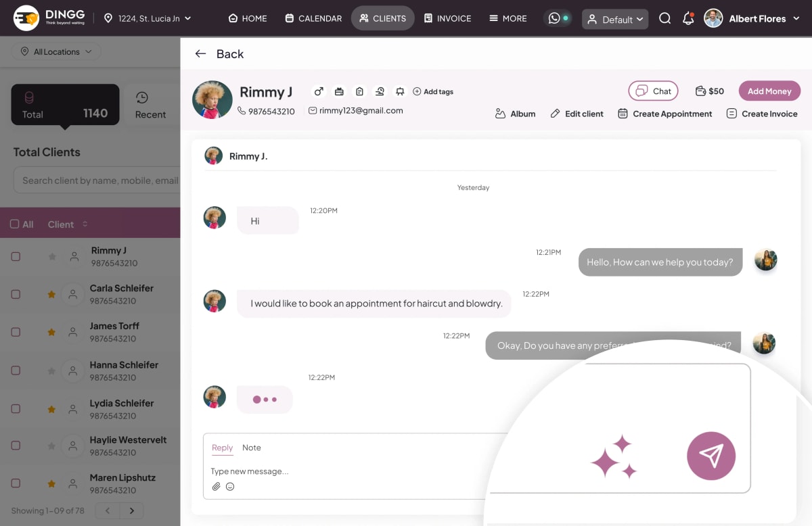Click the back arrow icon
This screenshot has width=812, height=526.
(x=200, y=54)
